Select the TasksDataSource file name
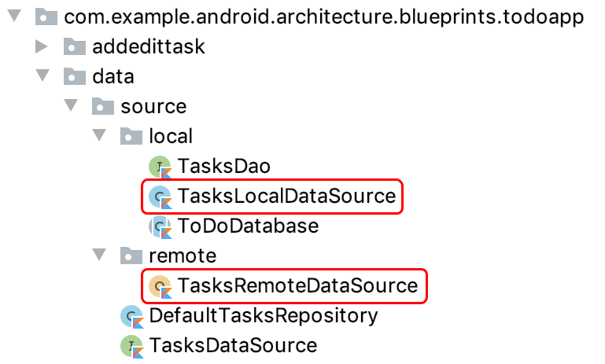The width and height of the screenshot is (605, 364). click(x=233, y=345)
